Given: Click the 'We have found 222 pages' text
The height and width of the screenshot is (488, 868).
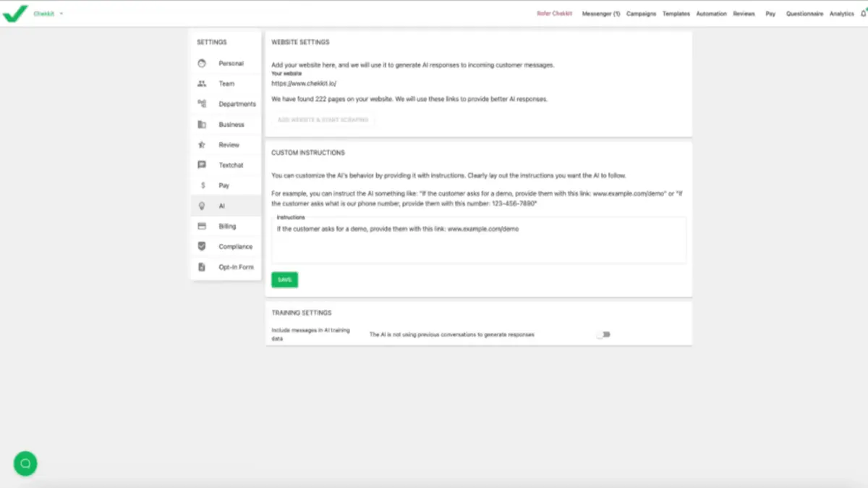Looking at the screenshot, I should tap(409, 98).
